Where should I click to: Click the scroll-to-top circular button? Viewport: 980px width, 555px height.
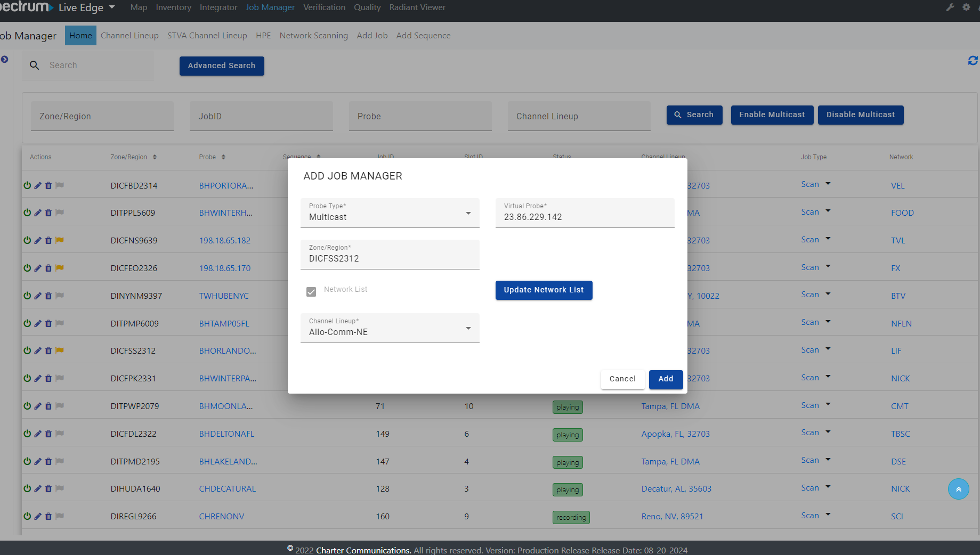[x=958, y=489]
